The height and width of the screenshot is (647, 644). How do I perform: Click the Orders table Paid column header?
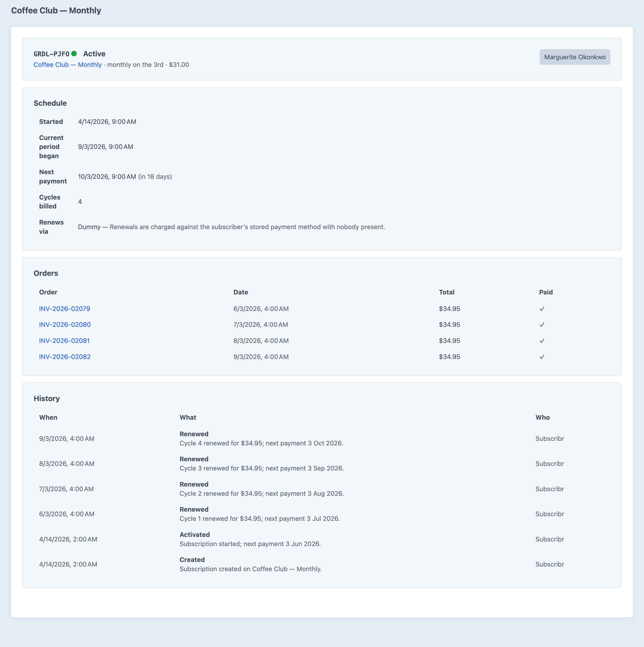(x=546, y=292)
